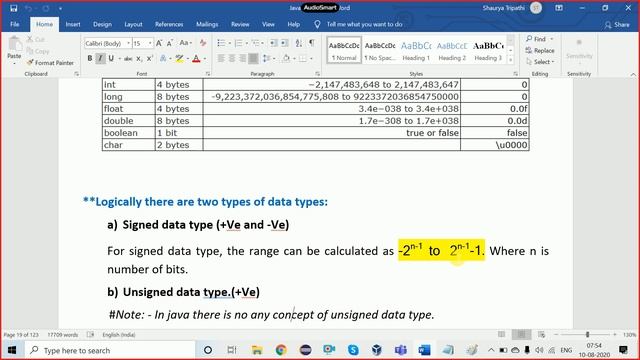Image resolution: width=640 pixels, height=360 pixels.
Task: Open Change Case dropdown
Action: [186, 43]
